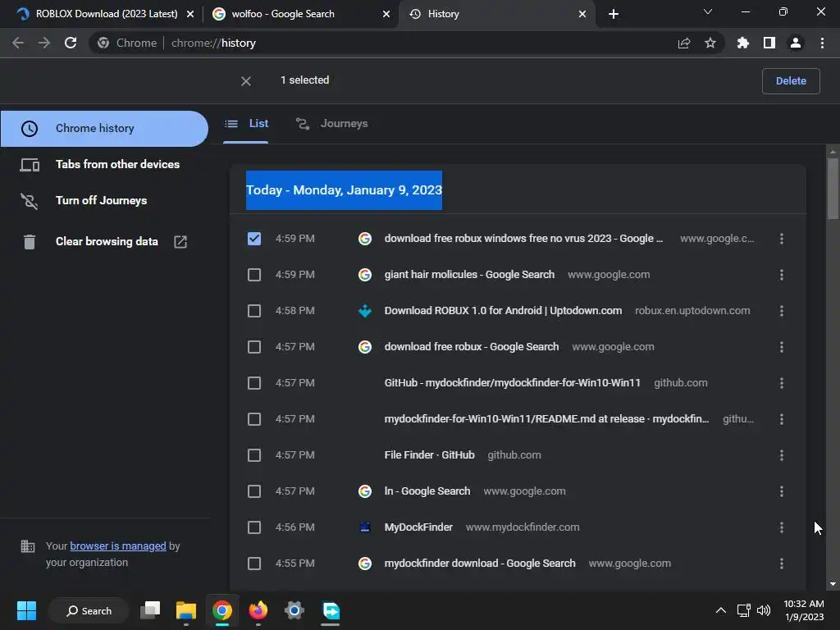The image size is (840, 630).
Task: Go back to previous page
Action: point(18,43)
